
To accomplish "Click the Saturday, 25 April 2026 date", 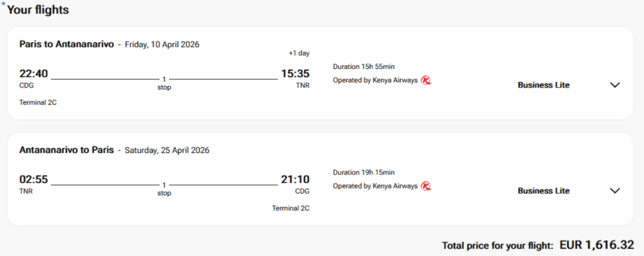I will tap(167, 150).
